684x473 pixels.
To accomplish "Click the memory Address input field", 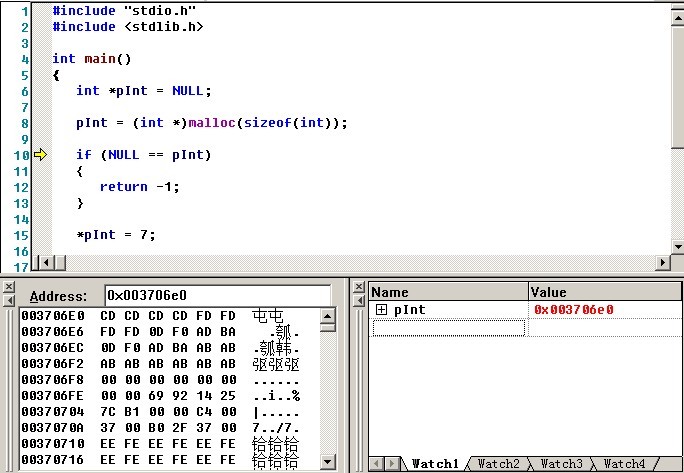I will tap(217, 295).
